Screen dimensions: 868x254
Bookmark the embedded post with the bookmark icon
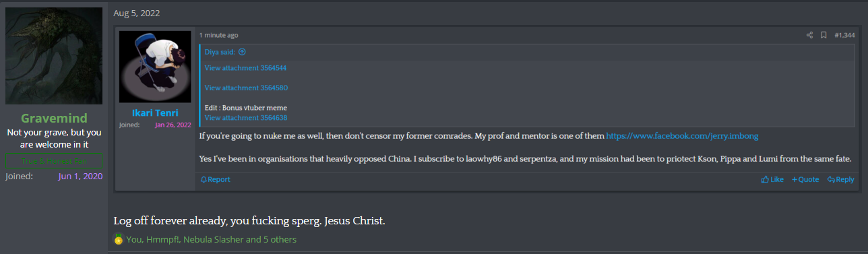pyautogui.click(x=824, y=35)
